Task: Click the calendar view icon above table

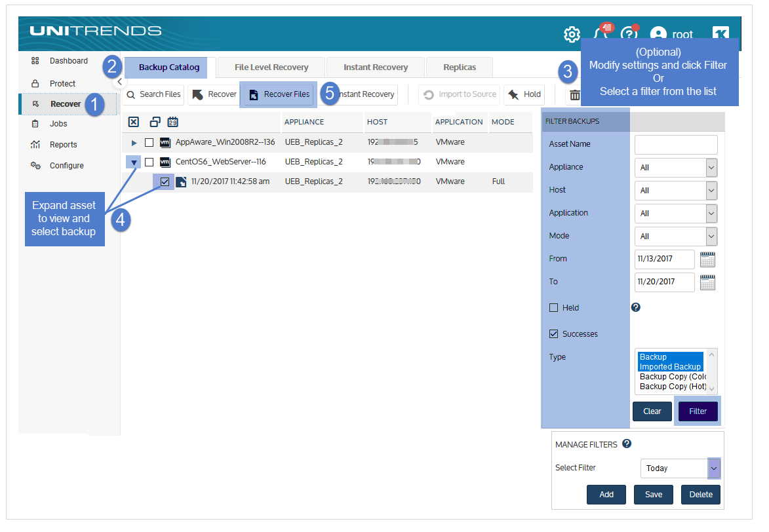Action: (172, 122)
